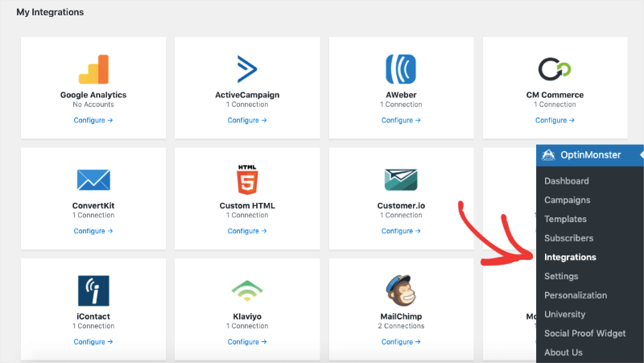The width and height of the screenshot is (644, 363).
Task: Click '1 Connection' under ActiveCampaign
Action: (x=247, y=105)
